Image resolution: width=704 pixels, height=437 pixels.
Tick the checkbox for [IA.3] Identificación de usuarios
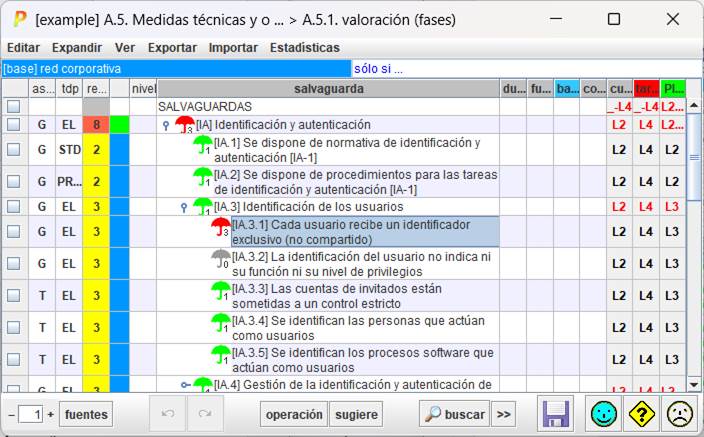[x=13, y=207]
